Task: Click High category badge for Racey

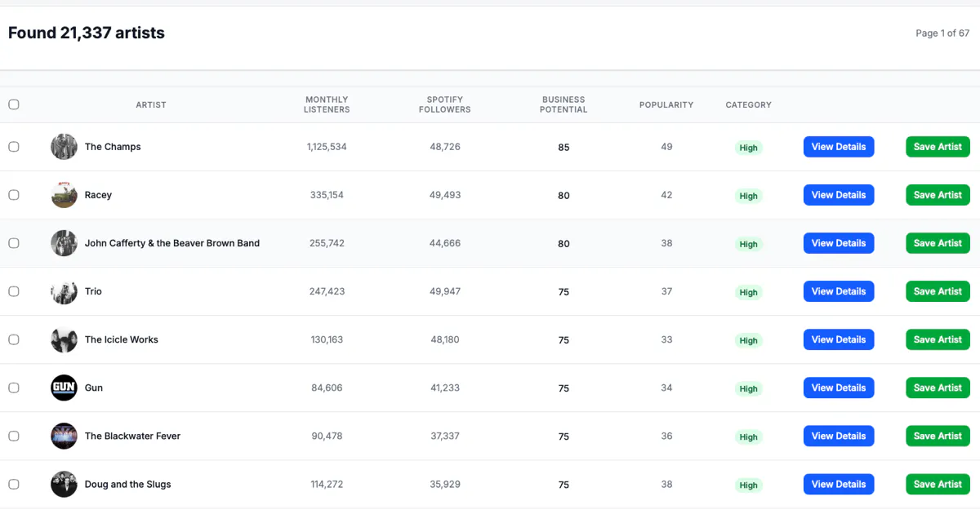Action: [x=749, y=196]
